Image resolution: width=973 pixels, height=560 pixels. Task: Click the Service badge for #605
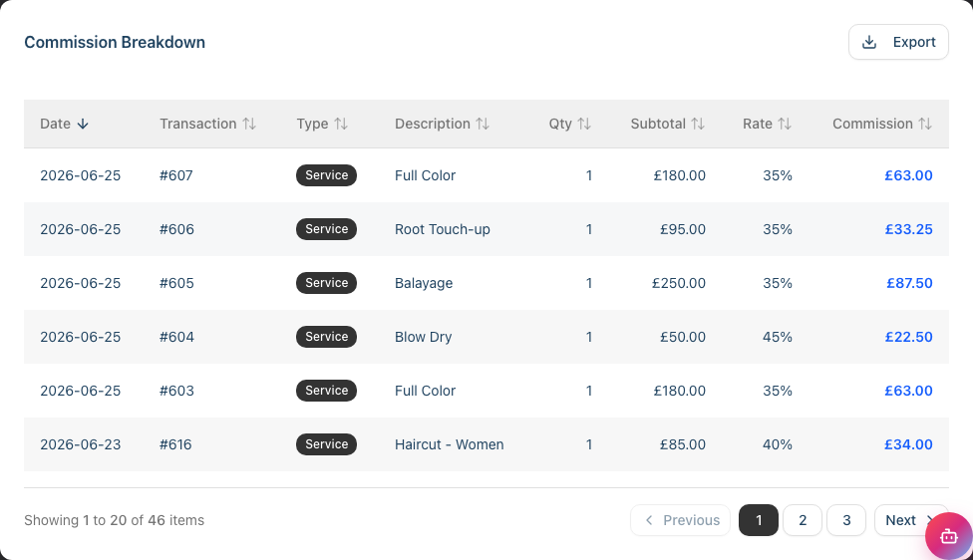click(326, 283)
